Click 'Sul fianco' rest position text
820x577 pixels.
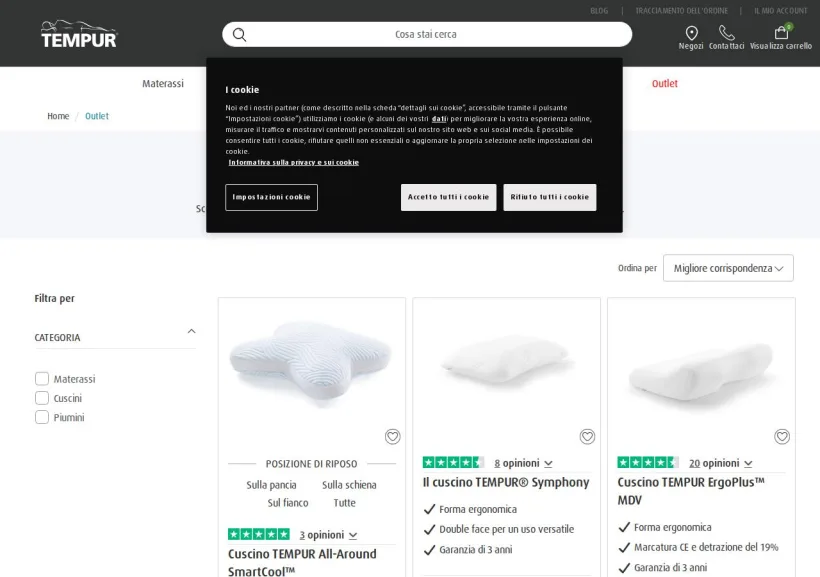pyautogui.click(x=288, y=503)
